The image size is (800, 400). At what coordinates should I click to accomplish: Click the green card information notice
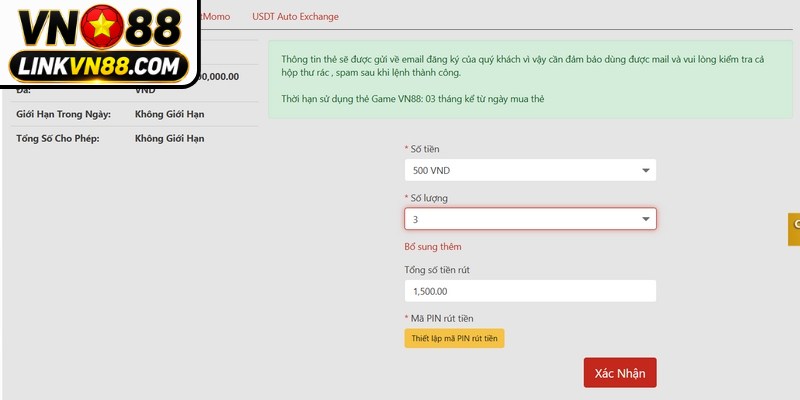[530, 80]
